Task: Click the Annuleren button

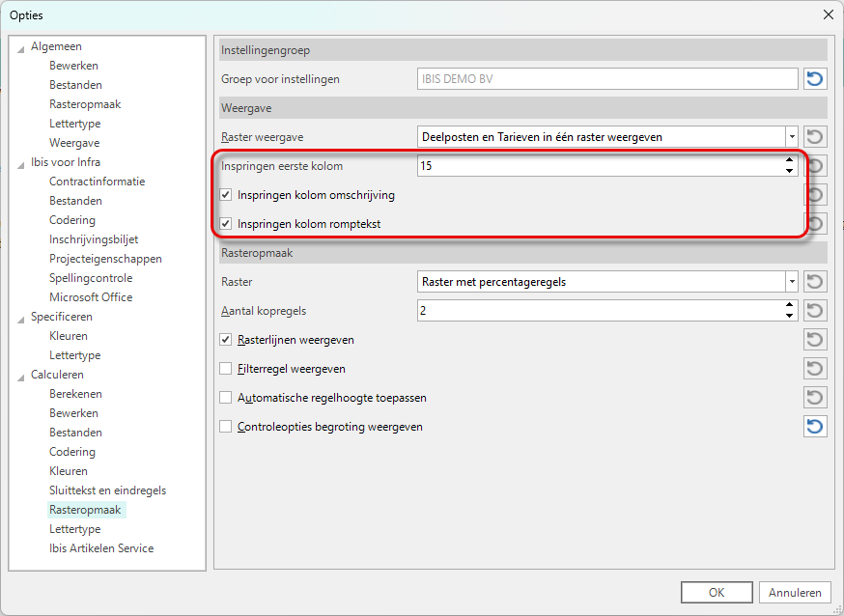Action: click(795, 593)
